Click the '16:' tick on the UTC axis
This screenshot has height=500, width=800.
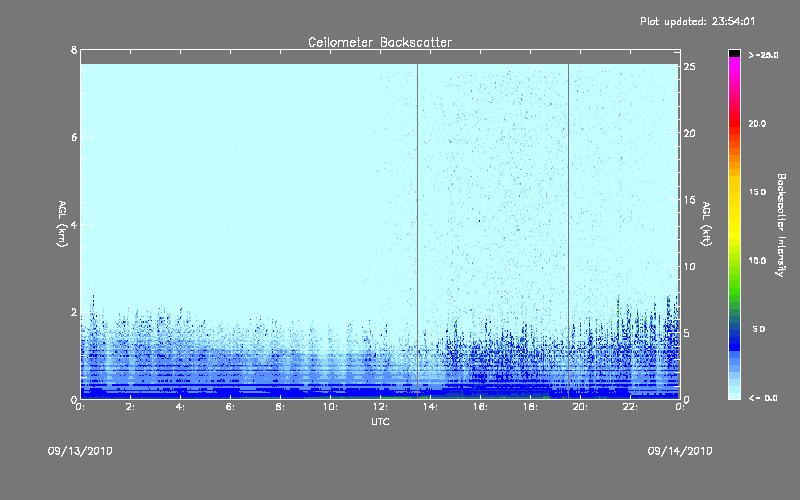(x=480, y=407)
